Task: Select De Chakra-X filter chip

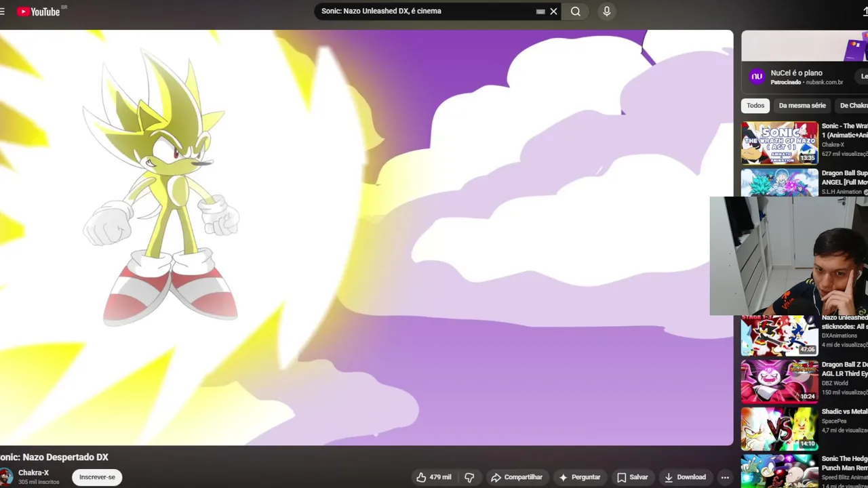Action: coord(853,106)
